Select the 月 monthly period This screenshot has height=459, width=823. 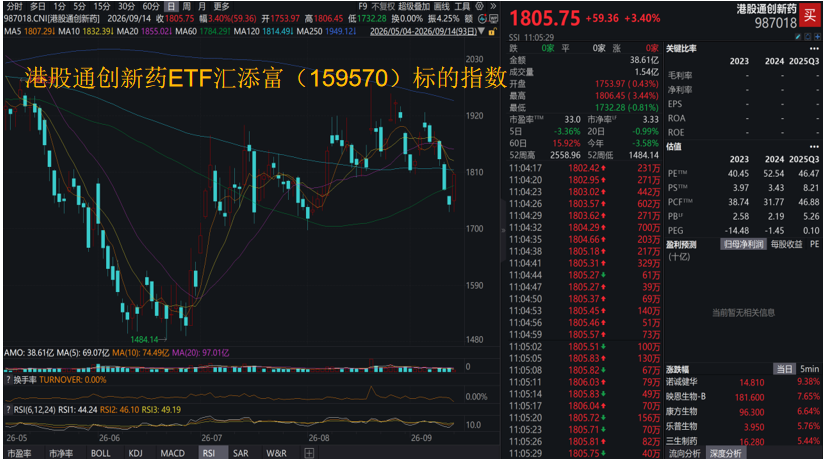pos(202,6)
